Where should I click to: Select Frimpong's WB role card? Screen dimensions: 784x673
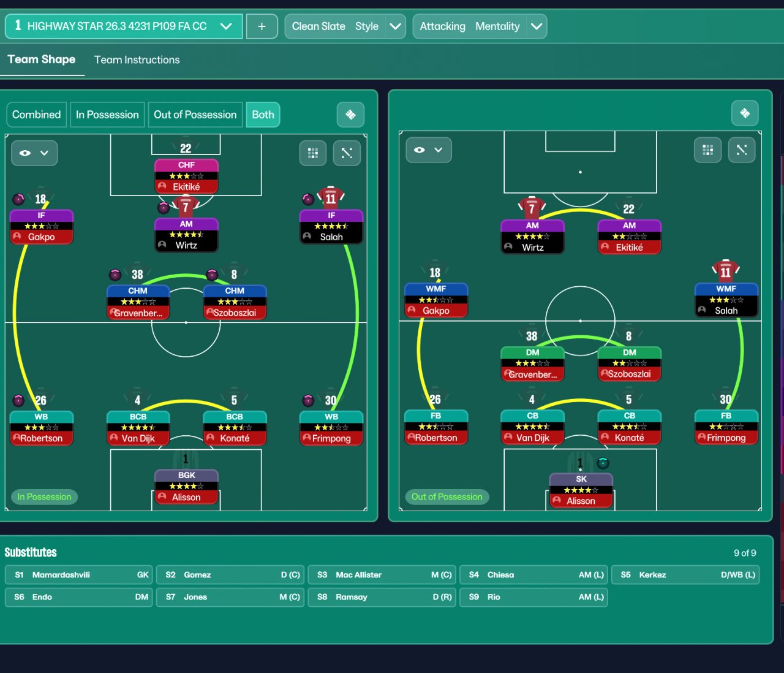coord(331,428)
